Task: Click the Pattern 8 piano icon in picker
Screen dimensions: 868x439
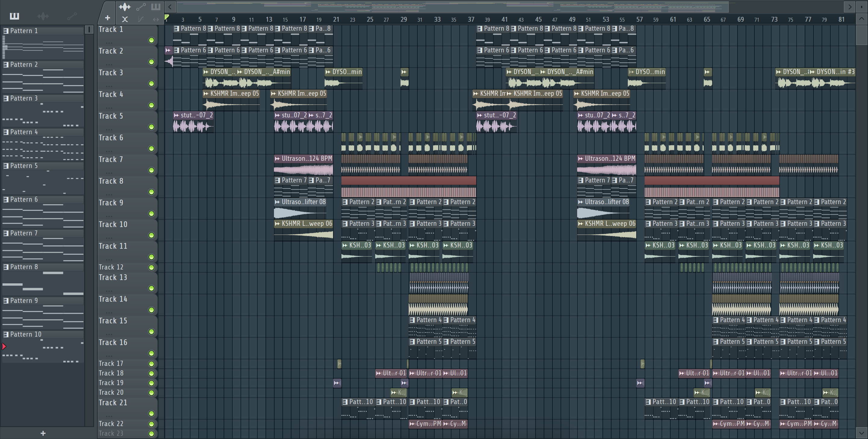Action: pos(6,267)
